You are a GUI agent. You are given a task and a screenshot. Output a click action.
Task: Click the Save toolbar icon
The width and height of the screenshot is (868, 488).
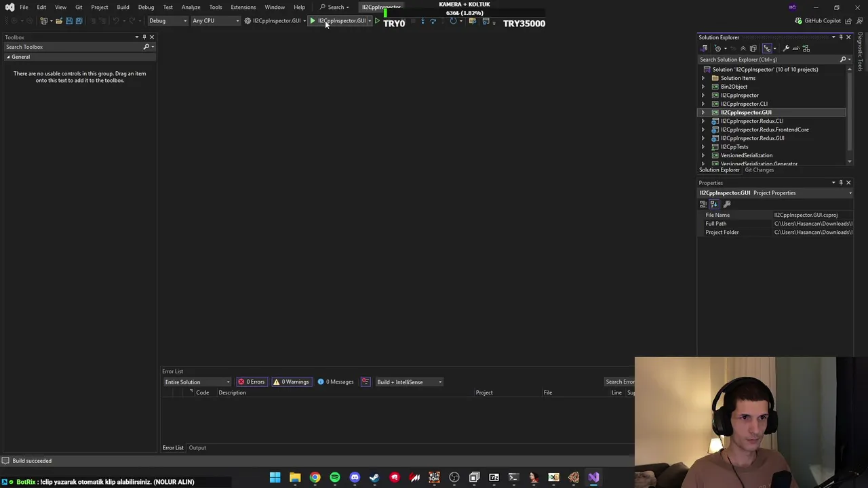coord(68,21)
